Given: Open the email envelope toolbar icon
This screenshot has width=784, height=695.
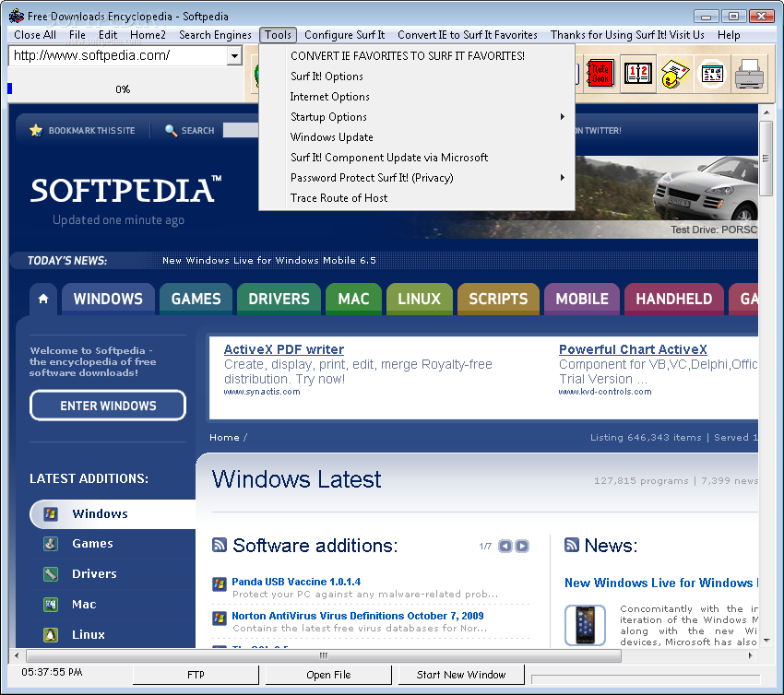Looking at the screenshot, I should (x=674, y=74).
